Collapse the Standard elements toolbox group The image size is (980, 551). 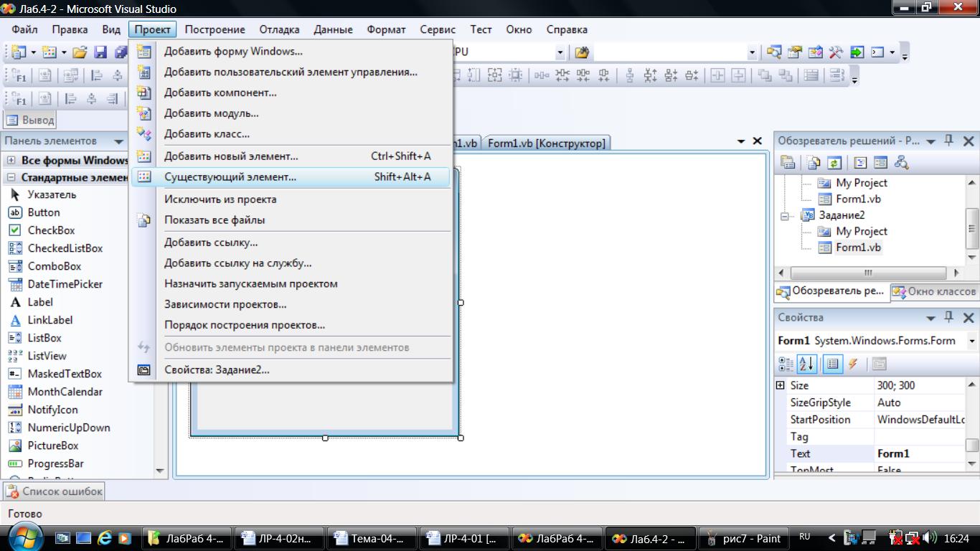click(x=11, y=177)
